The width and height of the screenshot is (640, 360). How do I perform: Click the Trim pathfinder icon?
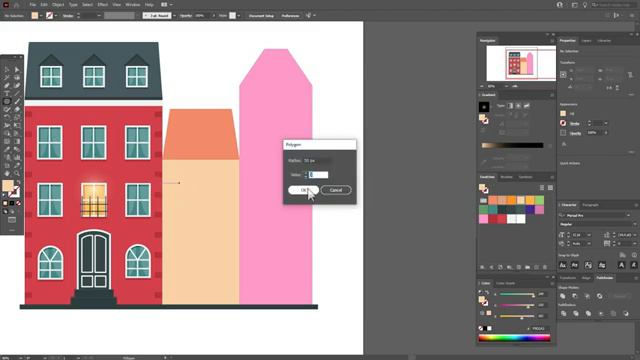point(576,313)
